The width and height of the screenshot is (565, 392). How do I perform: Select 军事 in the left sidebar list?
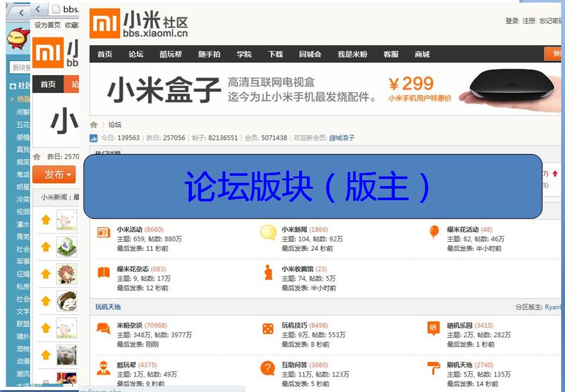coord(23,262)
